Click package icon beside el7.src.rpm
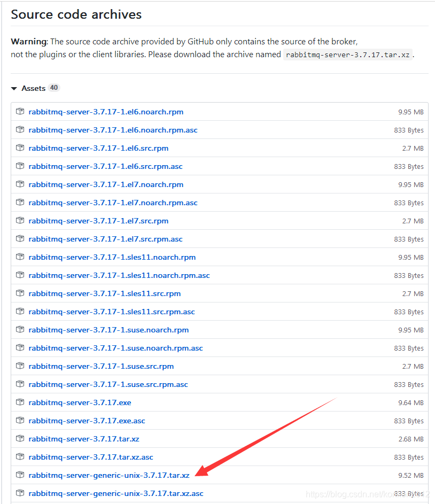Screen dimensions: 435x504 coord(20,221)
